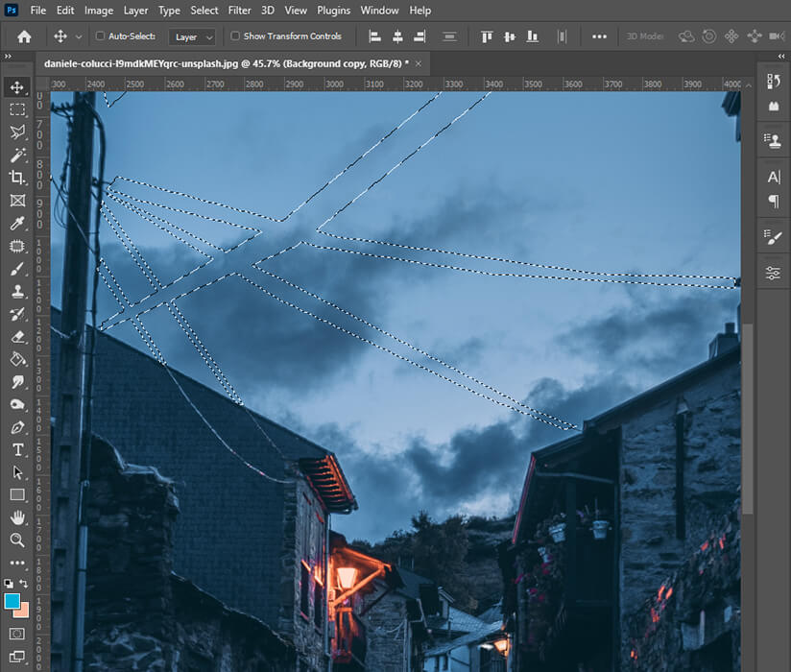Open the Image menu
The width and height of the screenshot is (791, 672).
[99, 11]
